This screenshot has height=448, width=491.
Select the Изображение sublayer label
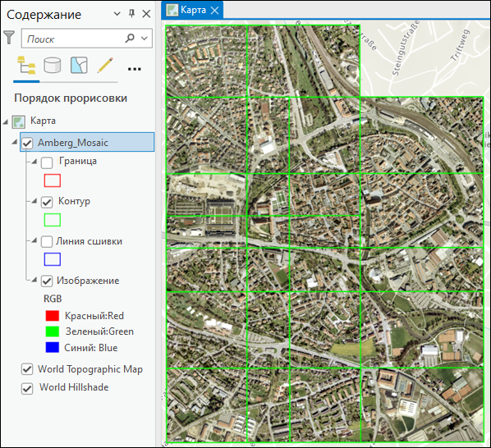[x=88, y=281]
